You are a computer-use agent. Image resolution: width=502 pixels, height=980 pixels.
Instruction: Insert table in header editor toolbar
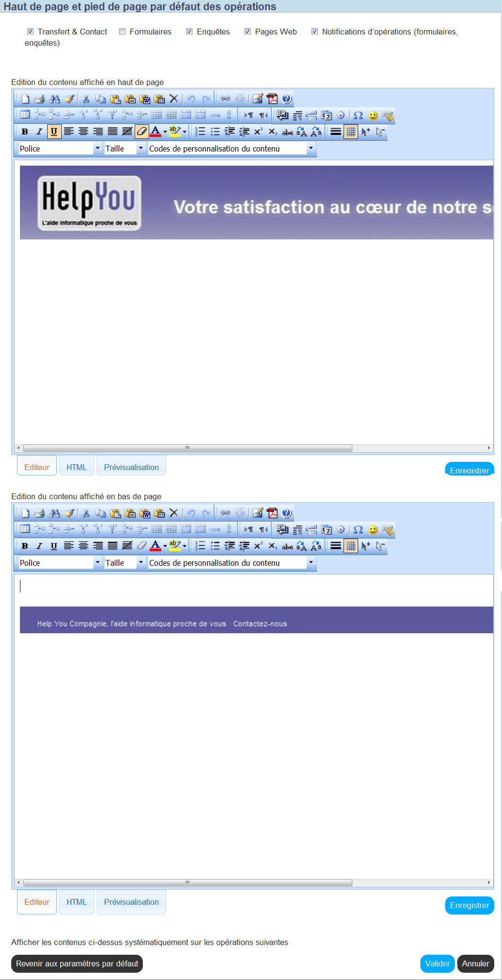pos(25,115)
